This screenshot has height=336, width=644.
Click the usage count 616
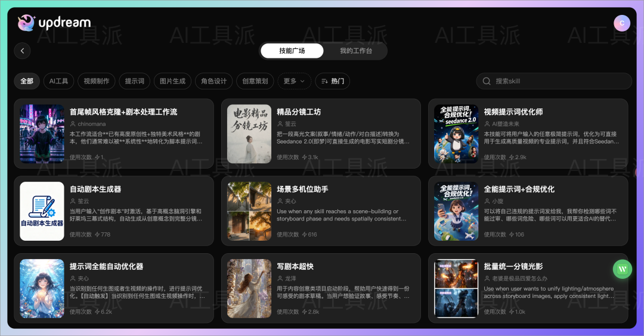tap(312, 235)
